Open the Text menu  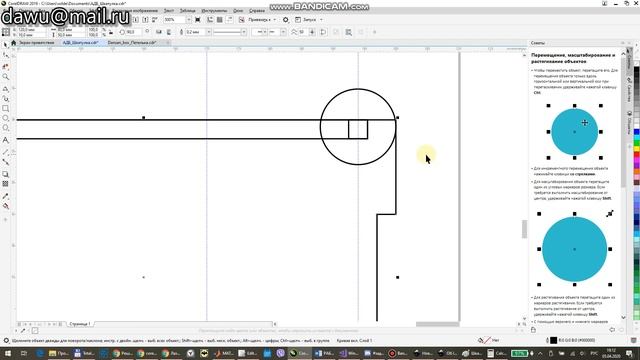click(169, 11)
